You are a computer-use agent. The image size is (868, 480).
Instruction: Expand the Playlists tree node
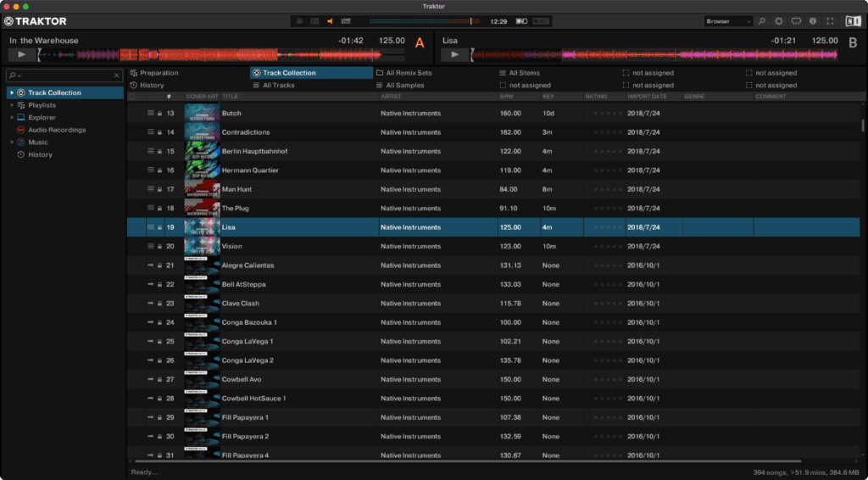(x=11, y=105)
